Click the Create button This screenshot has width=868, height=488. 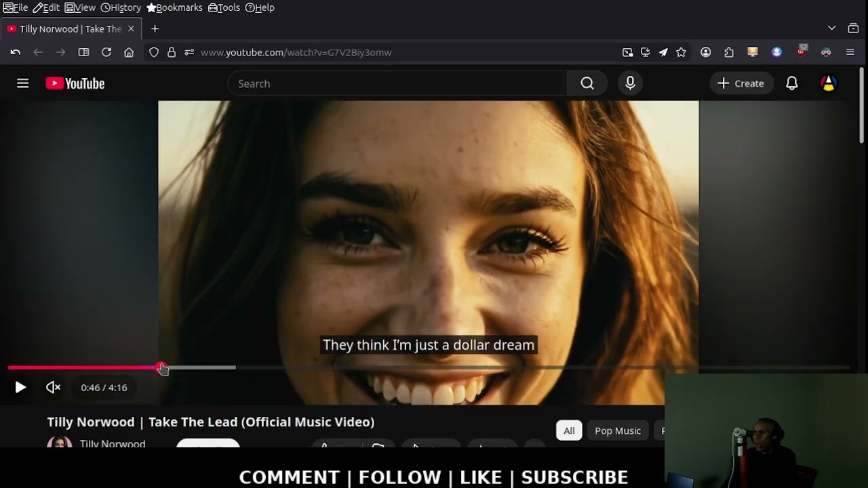741,83
